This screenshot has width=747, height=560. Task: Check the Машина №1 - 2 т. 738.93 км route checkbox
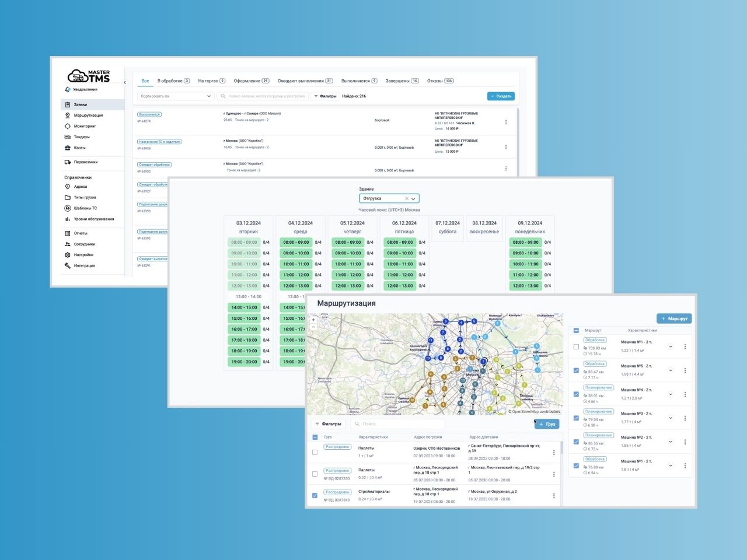(x=577, y=346)
